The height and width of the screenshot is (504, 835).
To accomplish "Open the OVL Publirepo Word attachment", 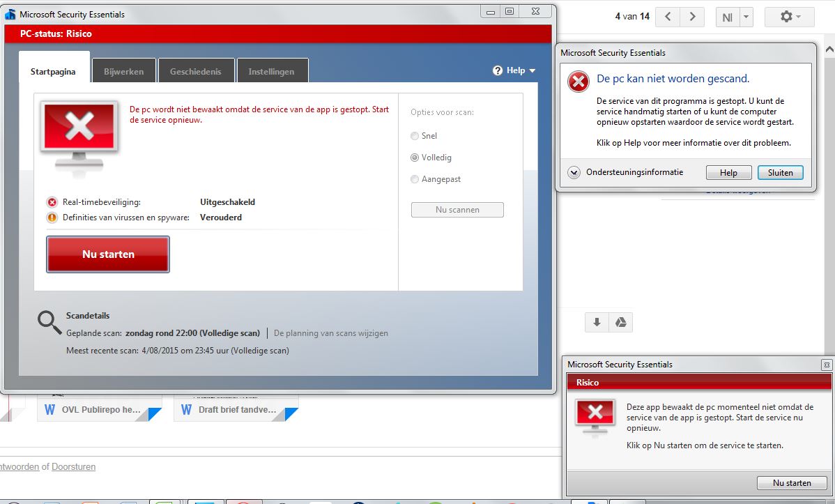I will coord(100,409).
